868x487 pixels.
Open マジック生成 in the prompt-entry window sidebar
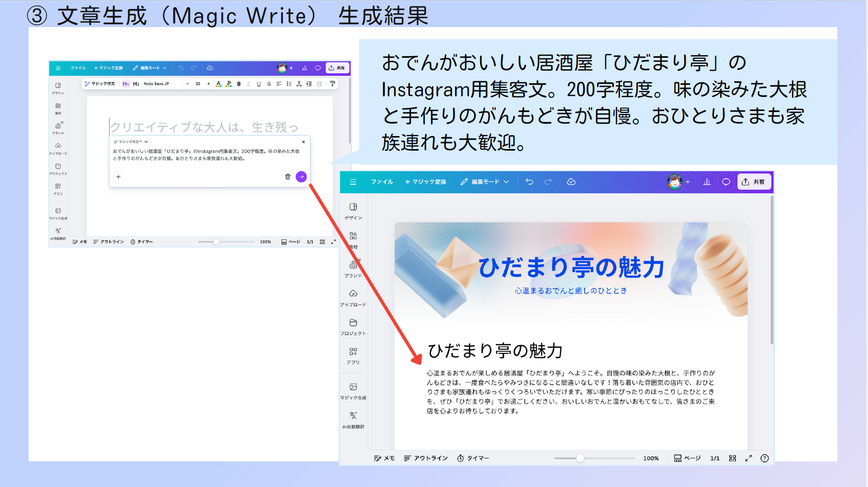[x=58, y=213]
